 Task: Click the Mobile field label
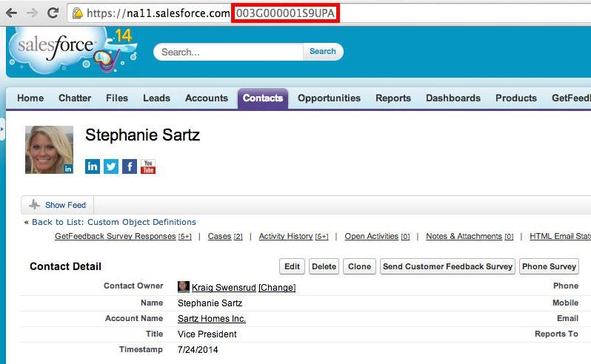click(x=565, y=303)
